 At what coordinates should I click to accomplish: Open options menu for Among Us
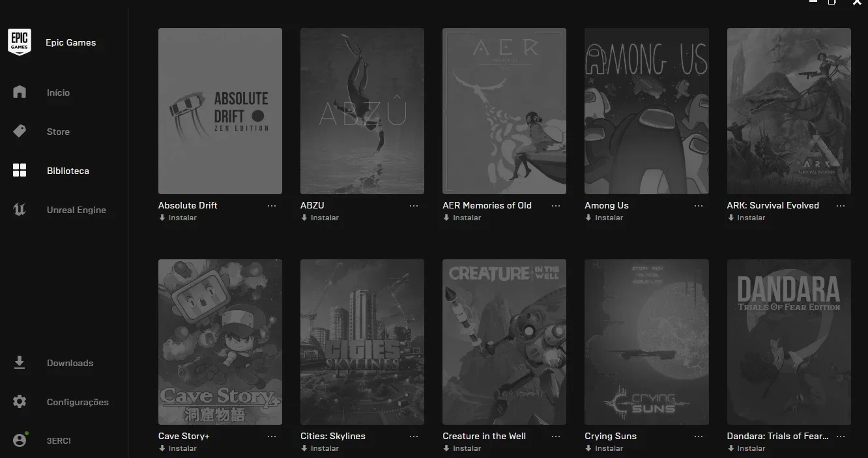tap(699, 205)
